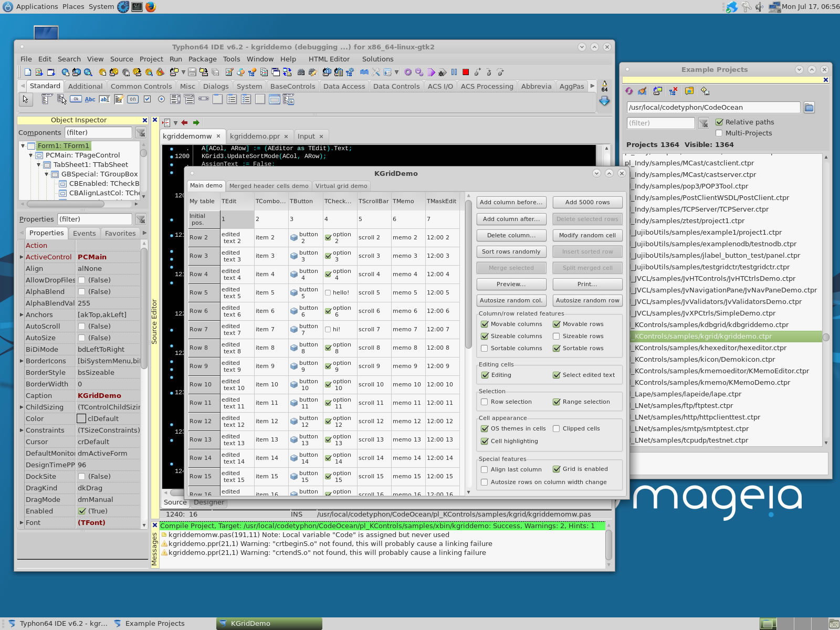Toggle the Grid is enabled checkbox
Screen dimensions: 840x630
click(x=556, y=469)
